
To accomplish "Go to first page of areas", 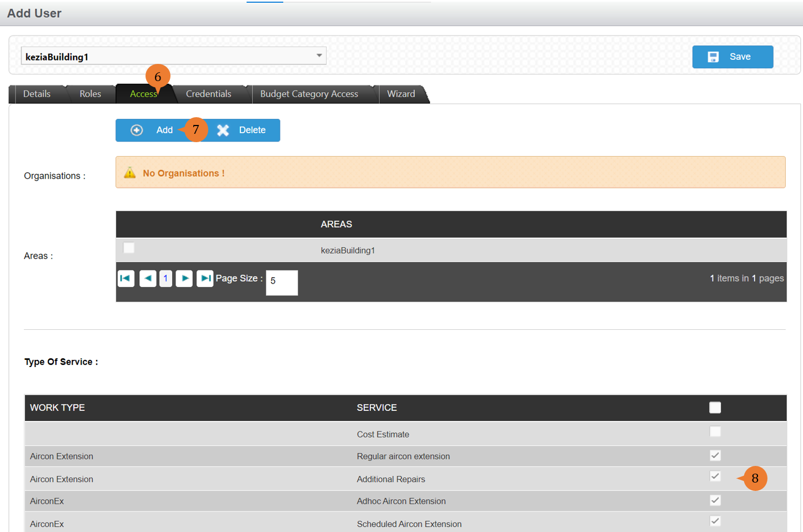I will tap(126, 278).
